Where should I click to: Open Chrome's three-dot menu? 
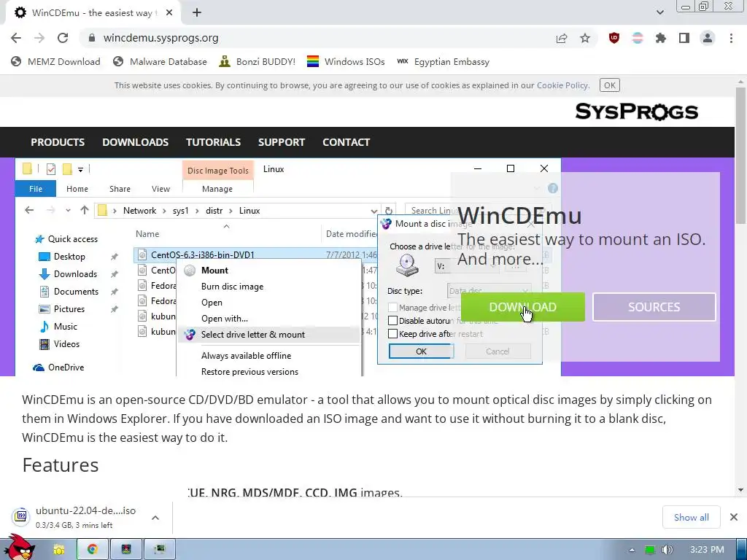[x=731, y=38]
